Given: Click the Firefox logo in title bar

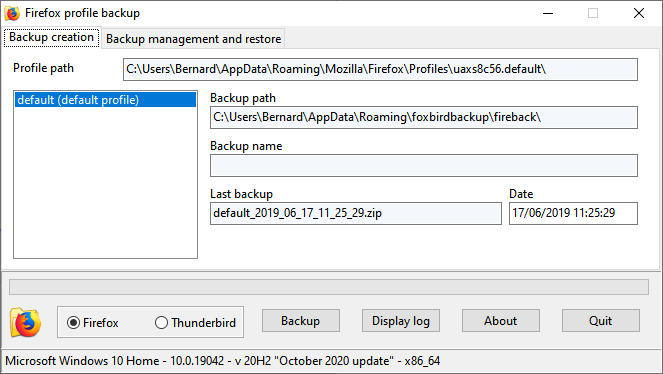Looking at the screenshot, I should pyautogui.click(x=12, y=13).
